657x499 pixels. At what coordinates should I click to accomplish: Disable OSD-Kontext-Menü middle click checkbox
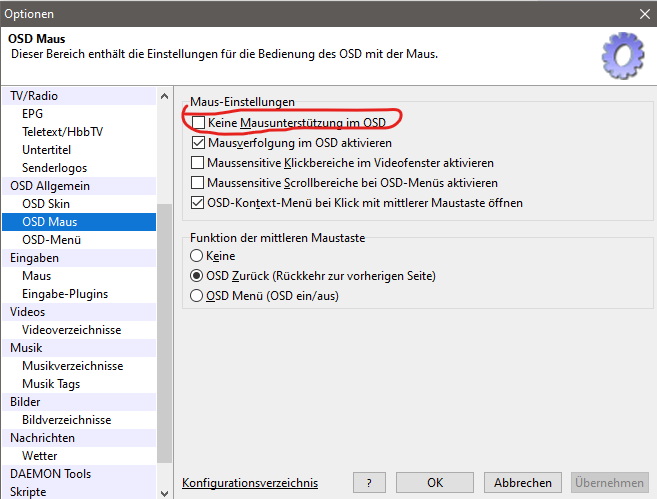pos(198,203)
